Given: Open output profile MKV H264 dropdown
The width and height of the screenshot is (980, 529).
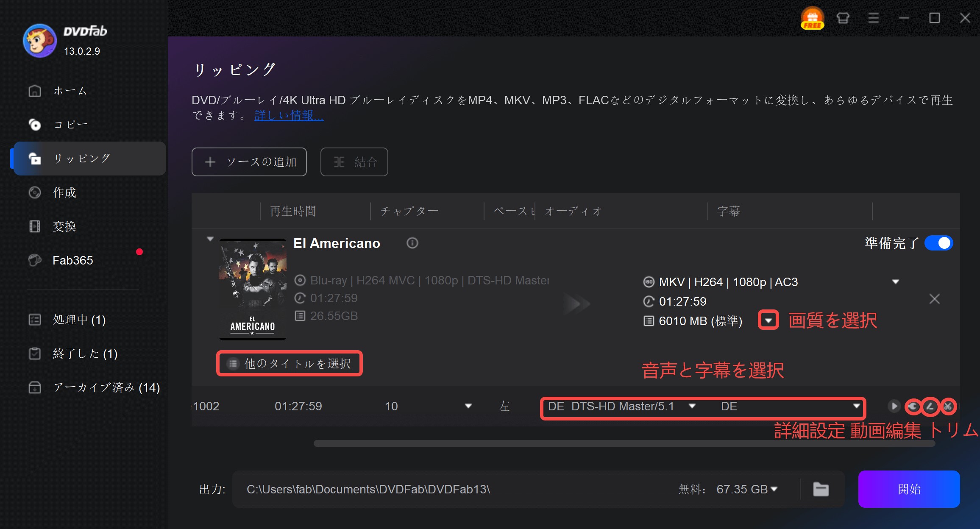Looking at the screenshot, I should click(895, 281).
